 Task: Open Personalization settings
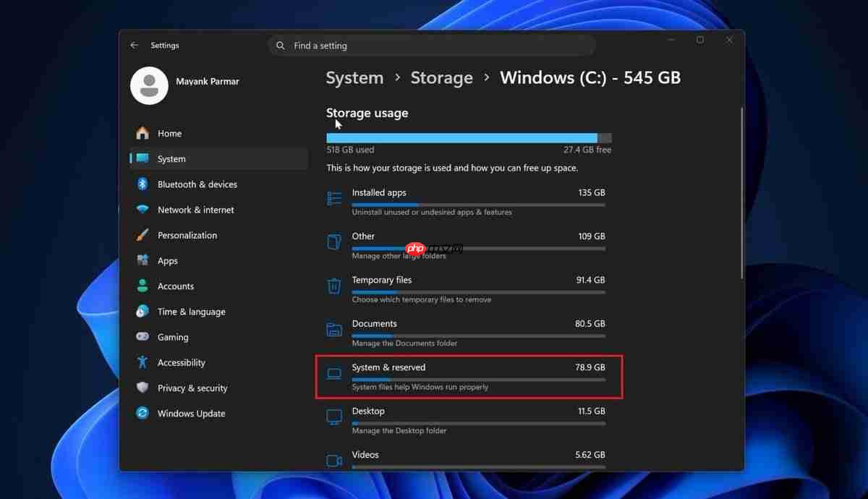(x=218, y=235)
